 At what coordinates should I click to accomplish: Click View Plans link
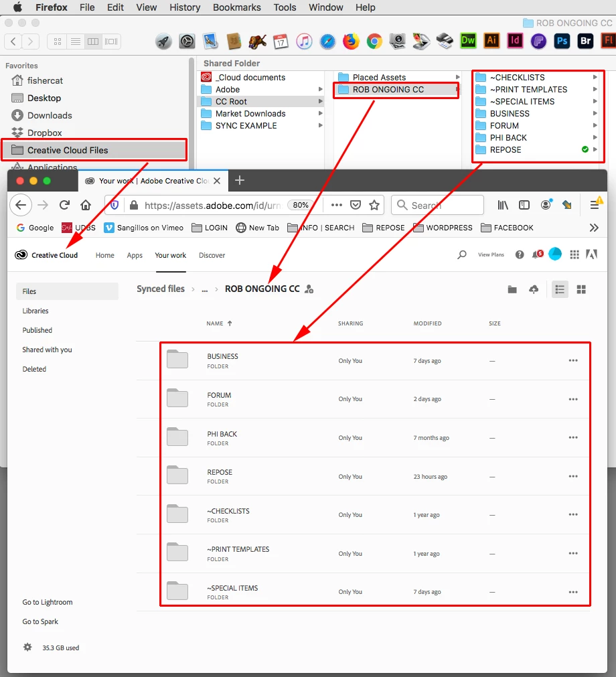click(491, 254)
